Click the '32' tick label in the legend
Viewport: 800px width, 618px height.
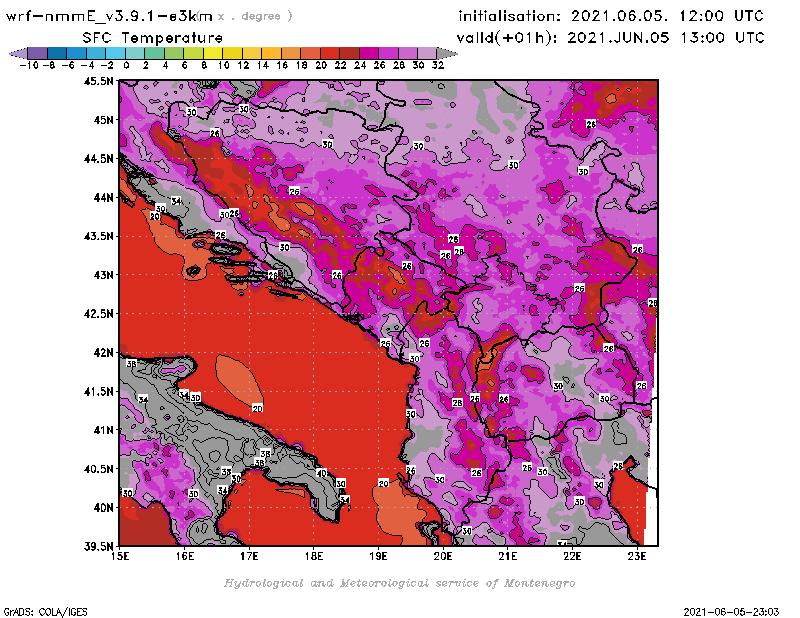(x=438, y=65)
